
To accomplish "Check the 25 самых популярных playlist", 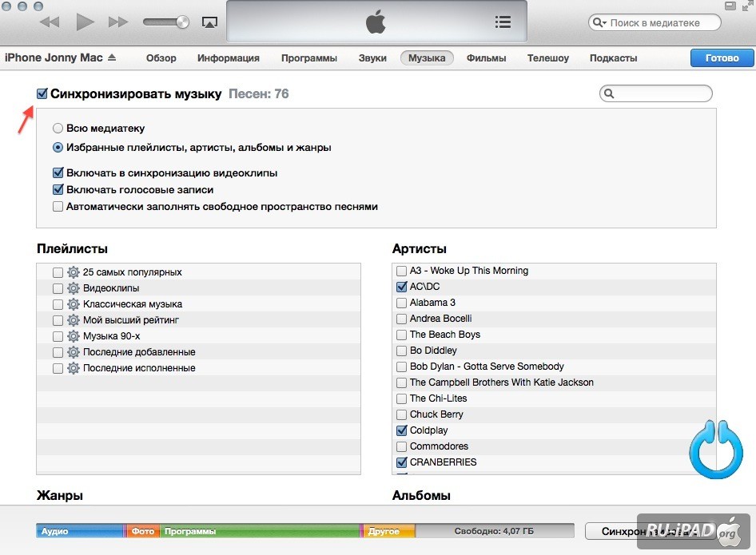I will tap(58, 272).
